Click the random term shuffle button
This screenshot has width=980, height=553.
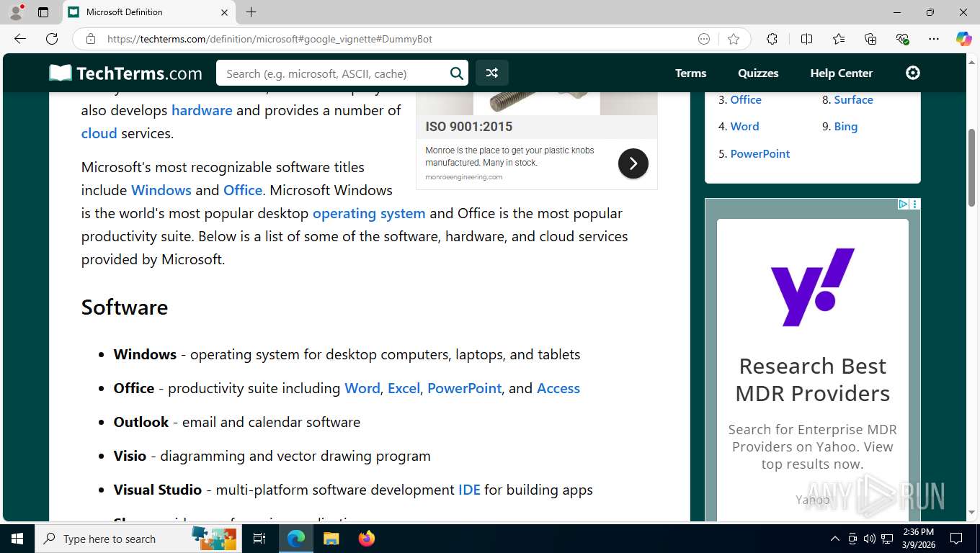tap(491, 73)
